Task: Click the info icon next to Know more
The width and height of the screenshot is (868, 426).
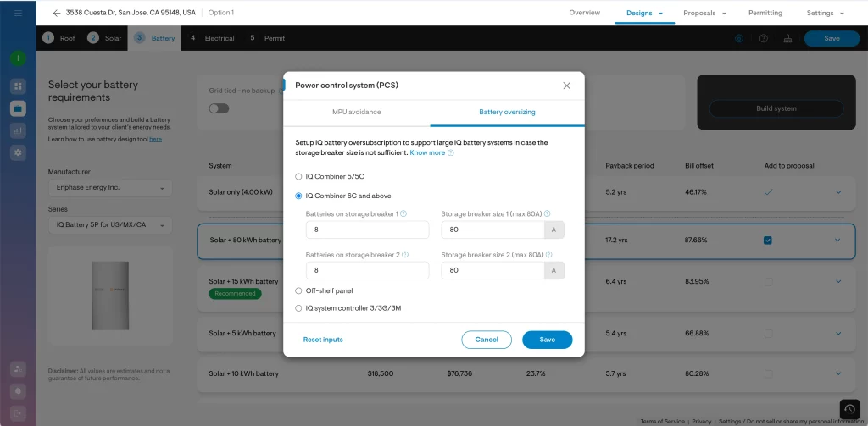Action: pos(451,153)
